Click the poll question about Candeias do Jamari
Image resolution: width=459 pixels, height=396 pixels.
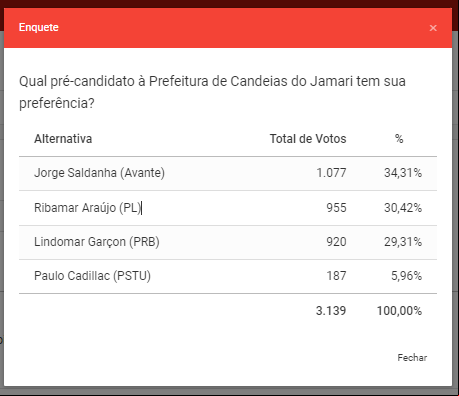coord(212,92)
